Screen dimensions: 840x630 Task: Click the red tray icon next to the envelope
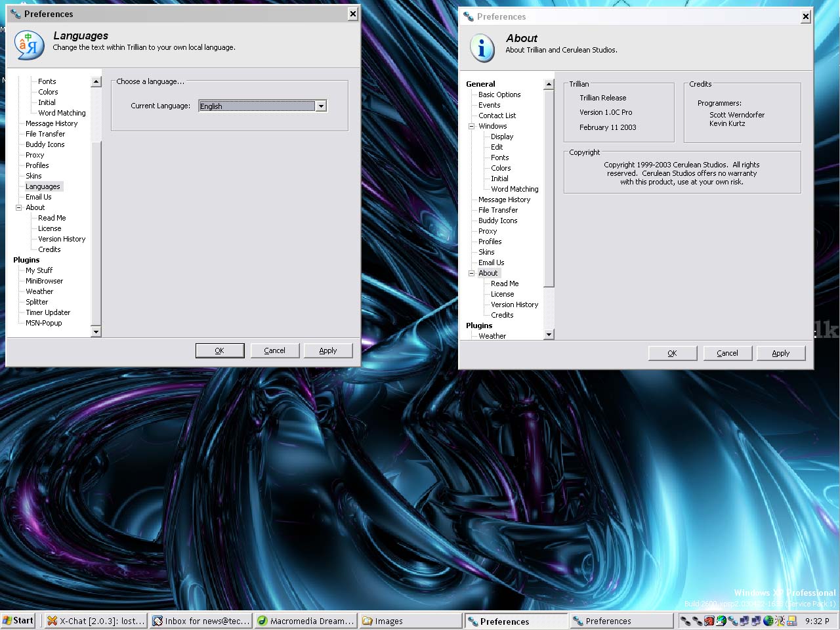pyautogui.click(x=709, y=620)
